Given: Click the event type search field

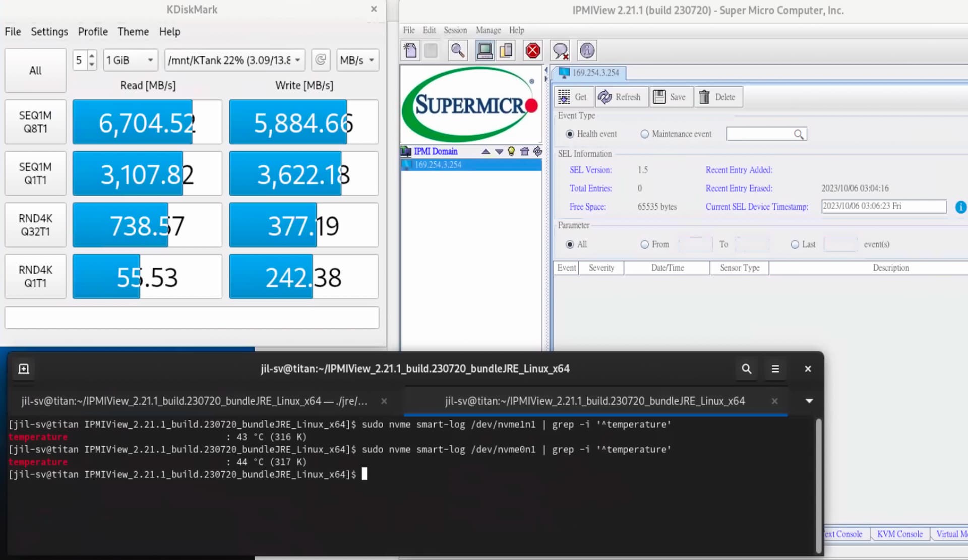Looking at the screenshot, I should (x=760, y=134).
